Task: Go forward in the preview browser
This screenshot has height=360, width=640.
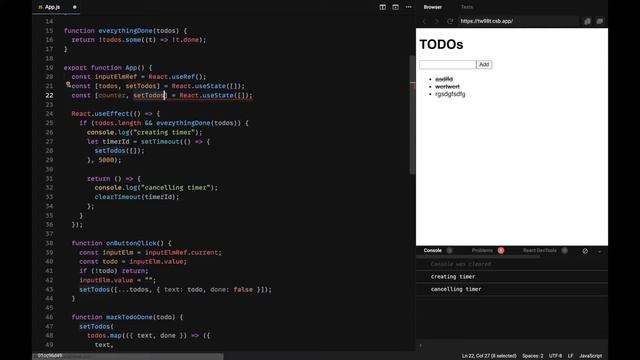Action: tap(436, 21)
